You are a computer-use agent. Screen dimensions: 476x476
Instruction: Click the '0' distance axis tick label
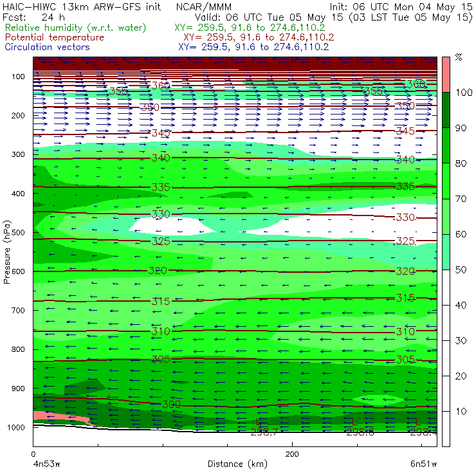coord(33,454)
